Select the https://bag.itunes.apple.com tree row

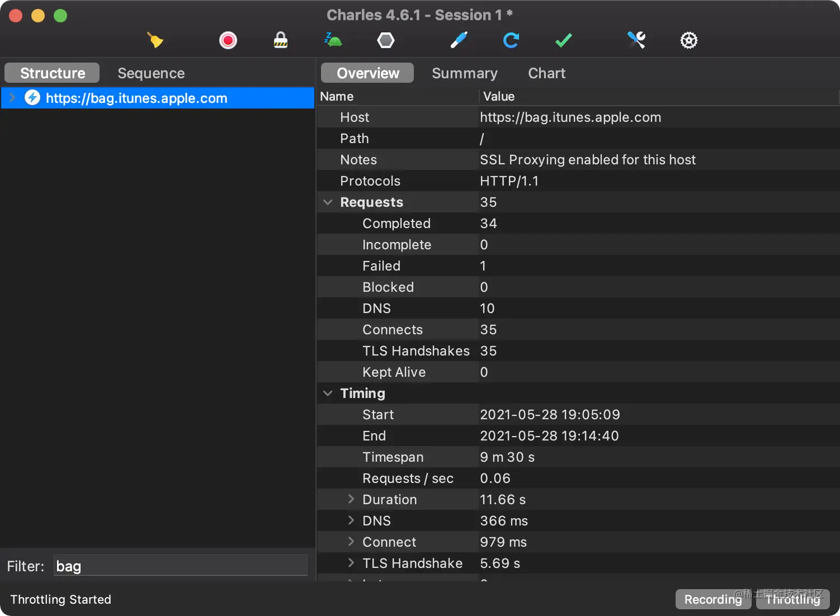pos(157,98)
